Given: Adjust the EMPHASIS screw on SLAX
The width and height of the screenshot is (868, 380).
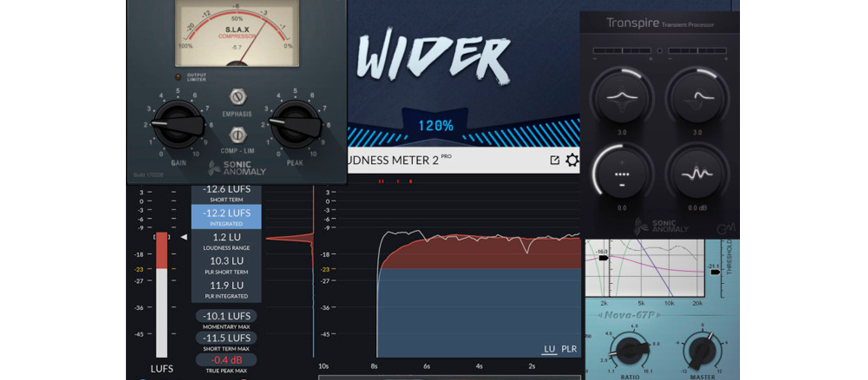Looking at the screenshot, I should click(237, 97).
